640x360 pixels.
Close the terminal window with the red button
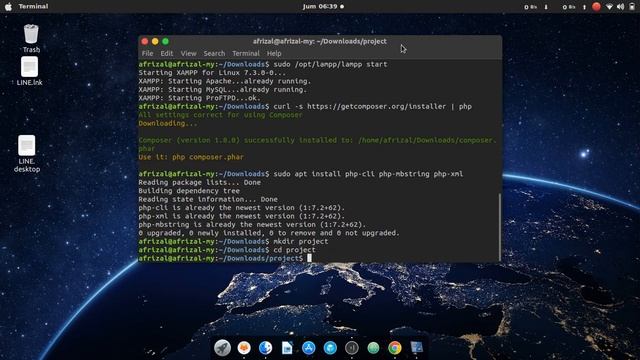144,41
